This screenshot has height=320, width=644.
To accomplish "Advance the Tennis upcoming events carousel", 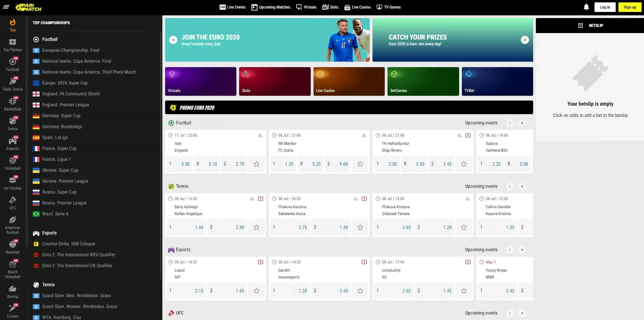I will (522, 186).
